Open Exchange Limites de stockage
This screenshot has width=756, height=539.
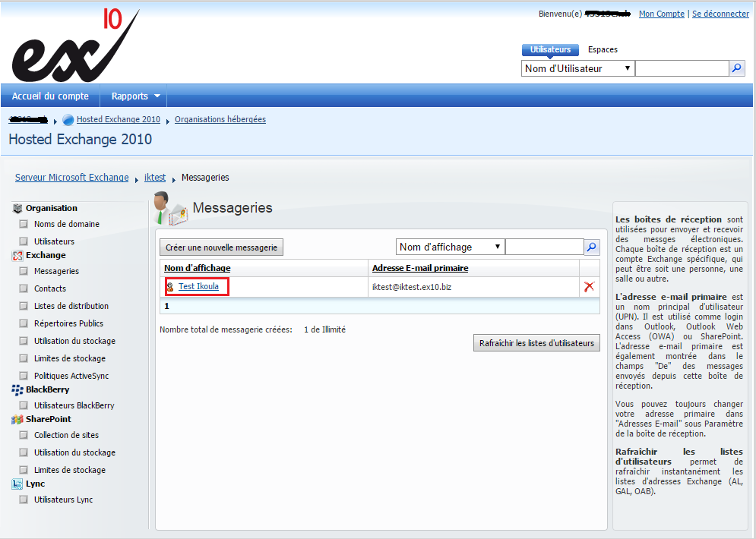[70, 358]
